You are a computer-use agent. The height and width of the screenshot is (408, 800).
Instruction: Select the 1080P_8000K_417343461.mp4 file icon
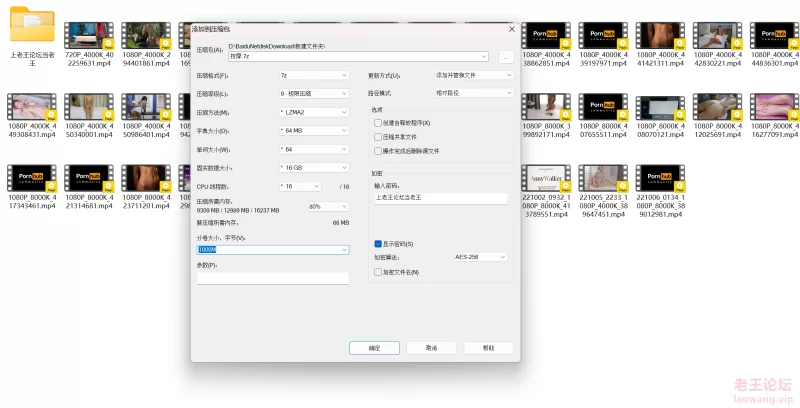32,178
